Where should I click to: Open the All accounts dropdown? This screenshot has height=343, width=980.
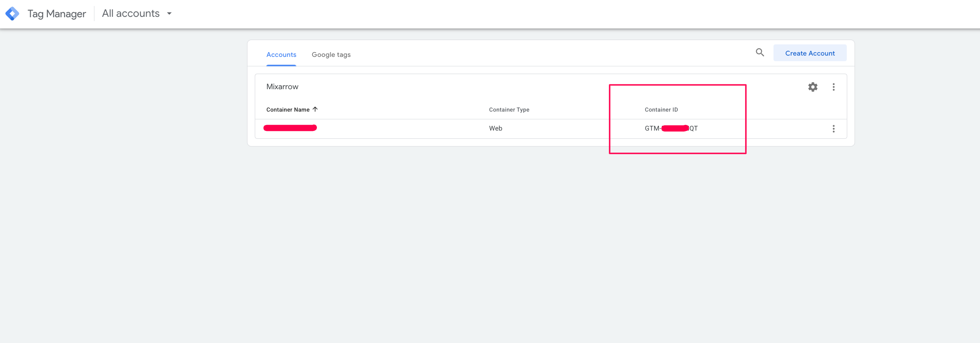pyautogui.click(x=137, y=14)
